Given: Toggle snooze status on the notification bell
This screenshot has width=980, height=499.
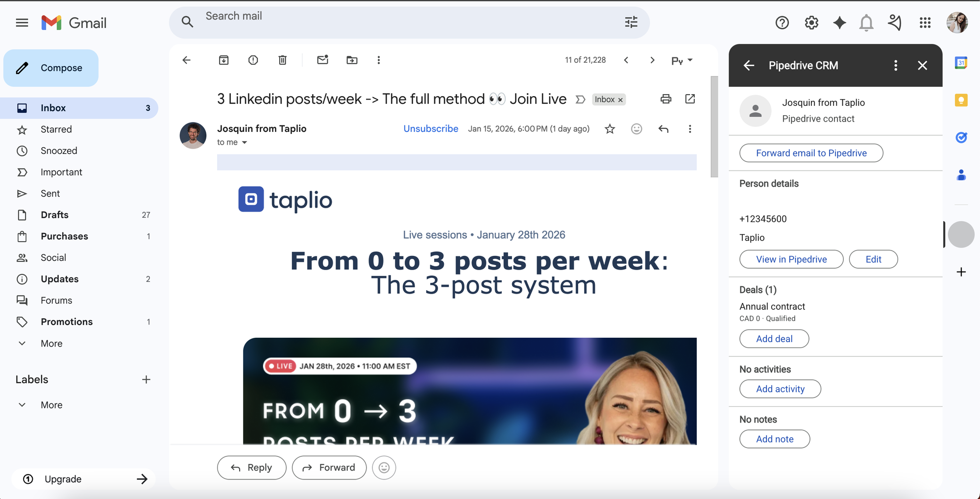Looking at the screenshot, I should point(866,23).
